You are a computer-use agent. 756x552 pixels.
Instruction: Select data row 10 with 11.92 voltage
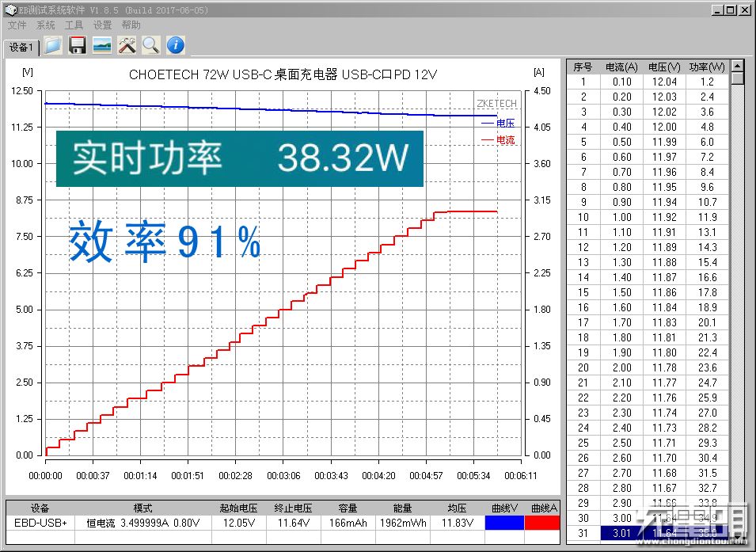(648, 217)
